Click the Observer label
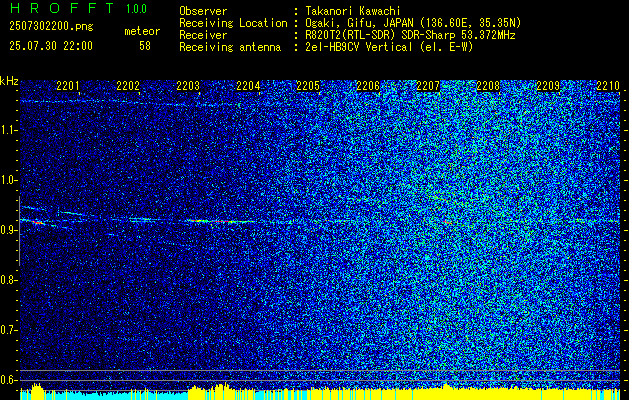This screenshot has width=629, height=400. (x=203, y=11)
